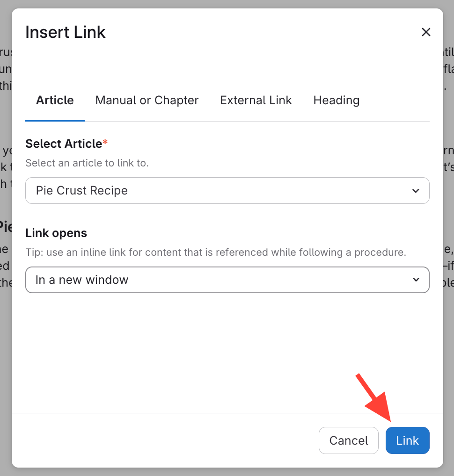Select the Heading tab
This screenshot has width=454, height=476.
[x=337, y=101]
